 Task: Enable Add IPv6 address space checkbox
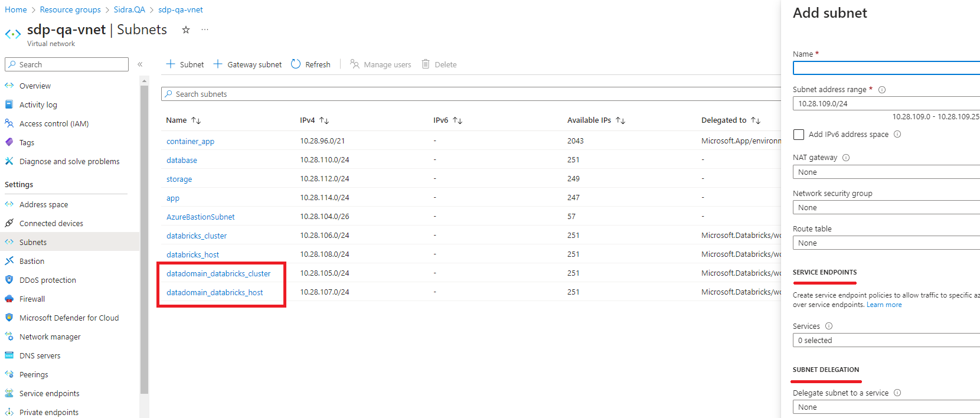tap(799, 135)
